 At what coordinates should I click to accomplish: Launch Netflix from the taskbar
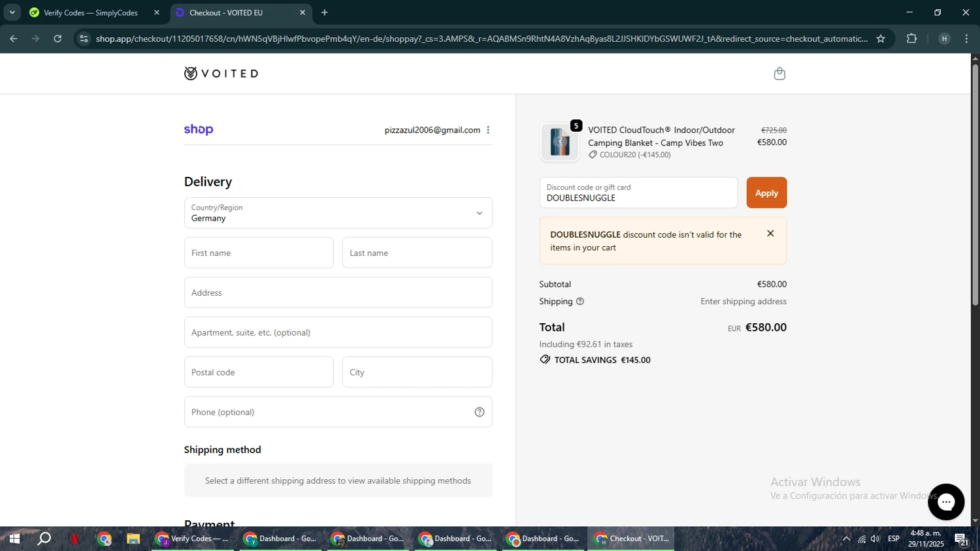[74, 539]
